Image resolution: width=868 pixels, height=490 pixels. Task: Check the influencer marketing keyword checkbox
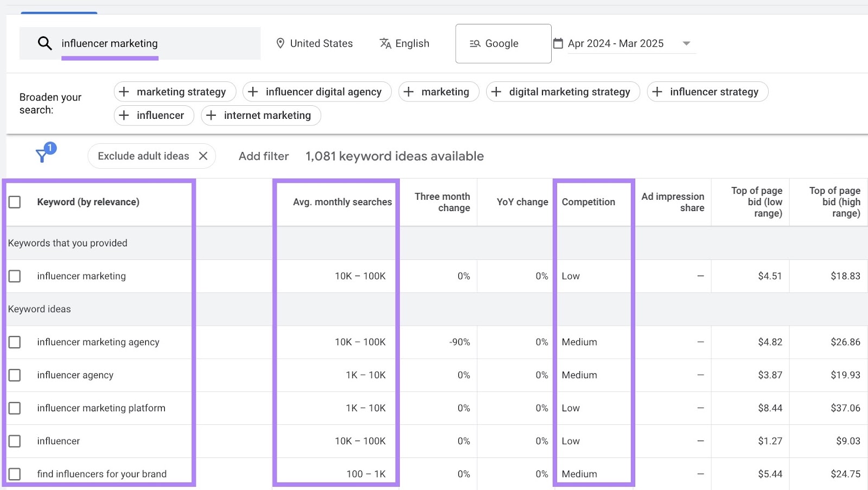click(x=15, y=276)
